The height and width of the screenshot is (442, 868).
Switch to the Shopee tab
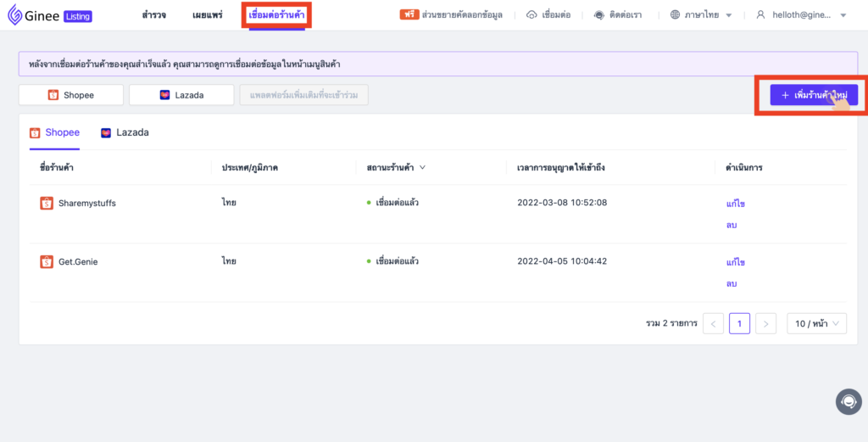55,133
